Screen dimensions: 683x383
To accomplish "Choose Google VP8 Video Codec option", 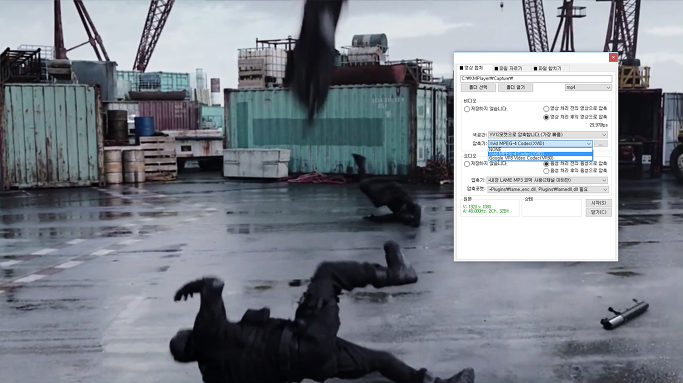I will 540,158.
